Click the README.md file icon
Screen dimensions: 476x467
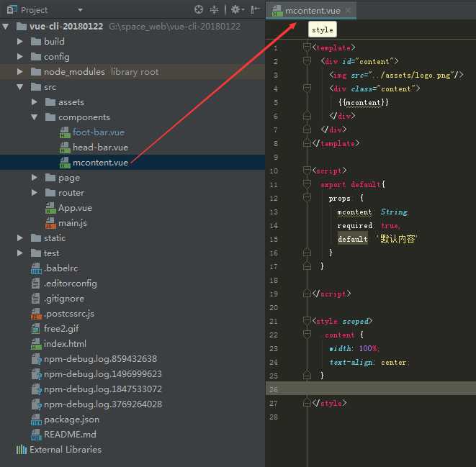click(x=36, y=435)
